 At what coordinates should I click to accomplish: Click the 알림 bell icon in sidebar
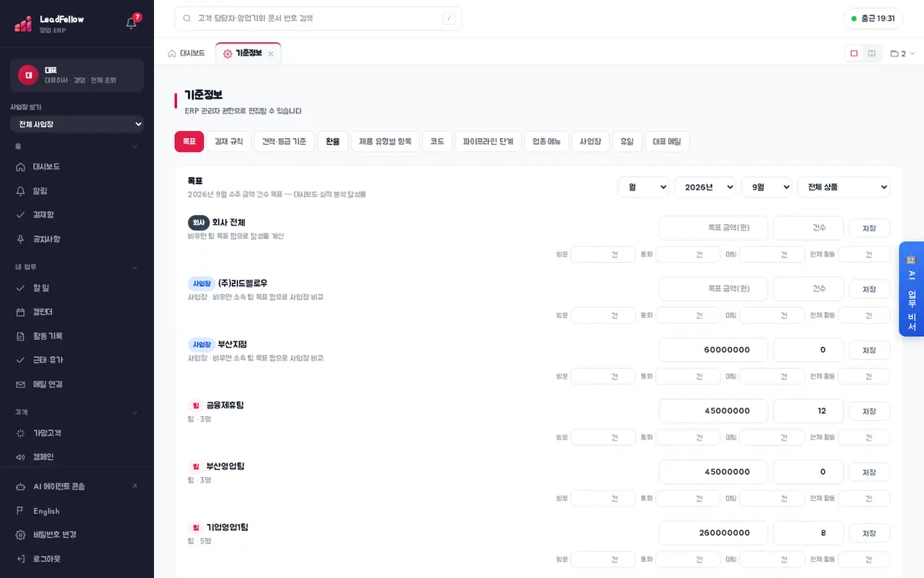(21, 190)
